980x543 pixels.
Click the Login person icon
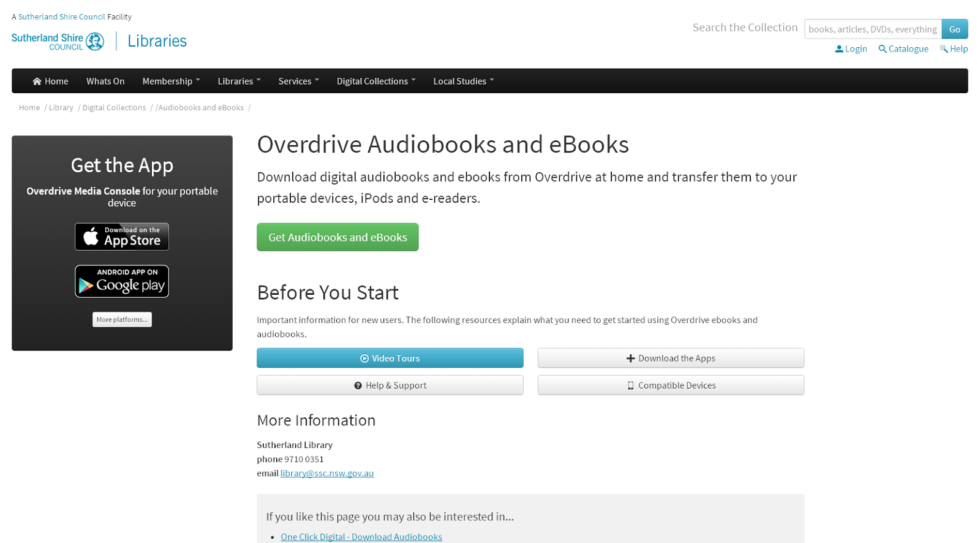pos(839,48)
